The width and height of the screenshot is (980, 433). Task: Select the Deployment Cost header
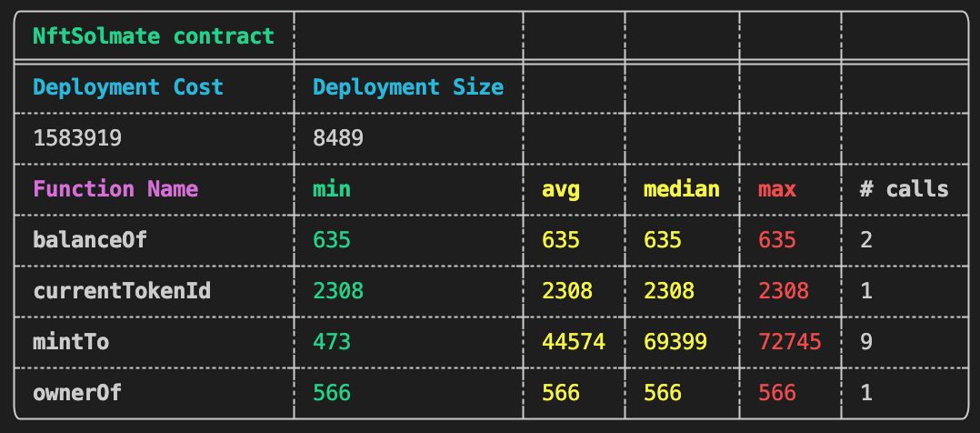tap(127, 87)
